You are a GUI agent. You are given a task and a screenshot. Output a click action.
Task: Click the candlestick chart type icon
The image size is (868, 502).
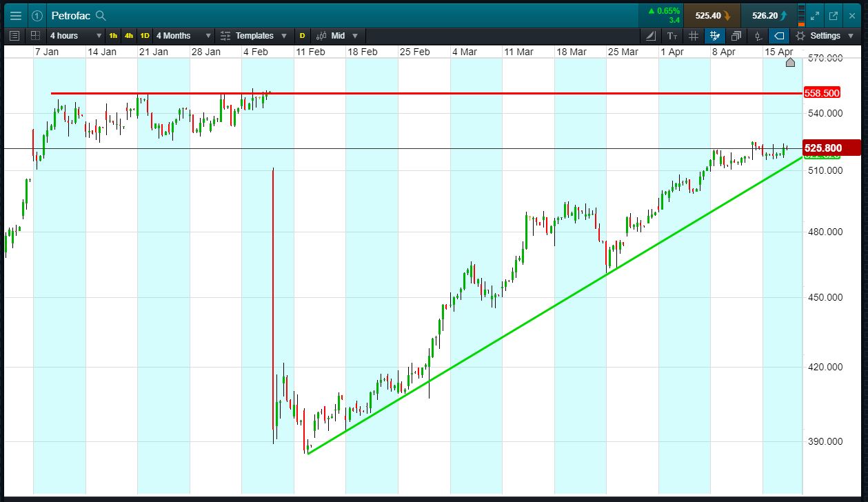[x=321, y=36]
